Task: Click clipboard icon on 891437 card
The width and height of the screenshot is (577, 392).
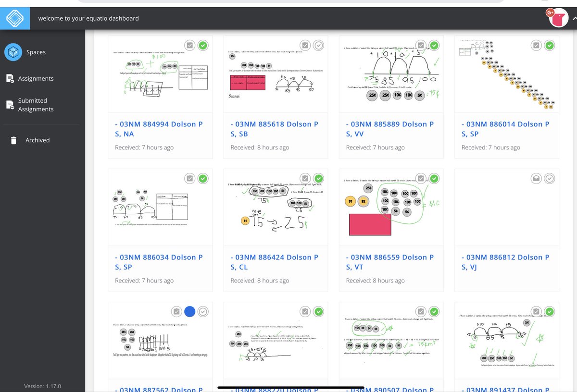Action: pyautogui.click(x=536, y=312)
